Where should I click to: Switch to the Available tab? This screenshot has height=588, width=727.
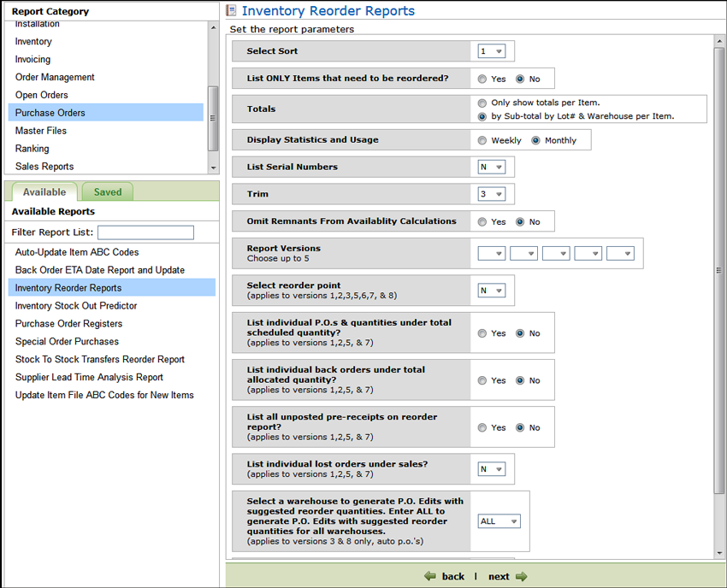44,192
